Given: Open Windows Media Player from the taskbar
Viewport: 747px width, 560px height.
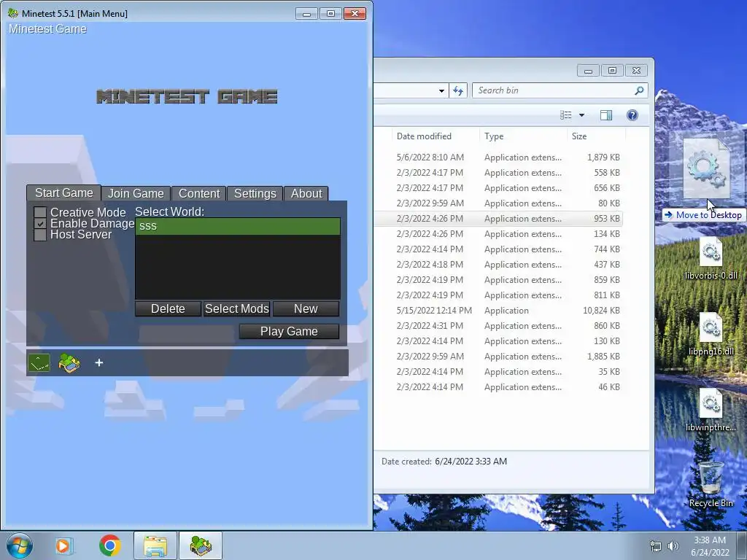Looking at the screenshot, I should (63, 545).
